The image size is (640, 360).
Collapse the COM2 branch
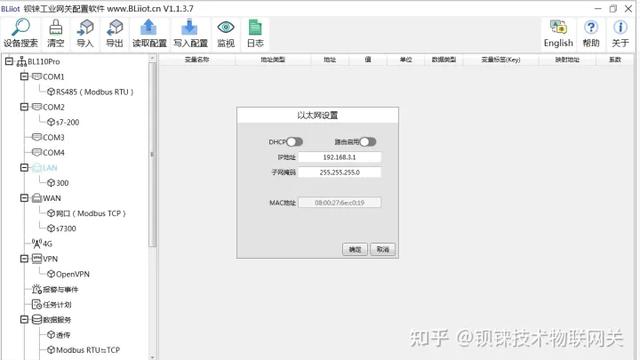[24, 107]
